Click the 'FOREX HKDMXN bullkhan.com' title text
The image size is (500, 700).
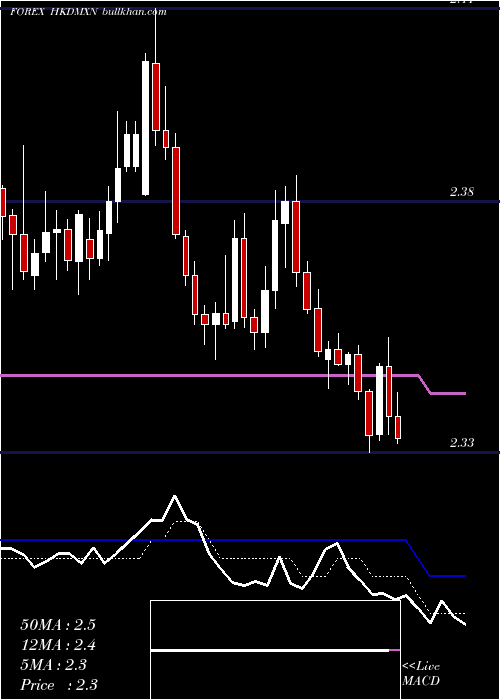pyautogui.click(x=88, y=12)
